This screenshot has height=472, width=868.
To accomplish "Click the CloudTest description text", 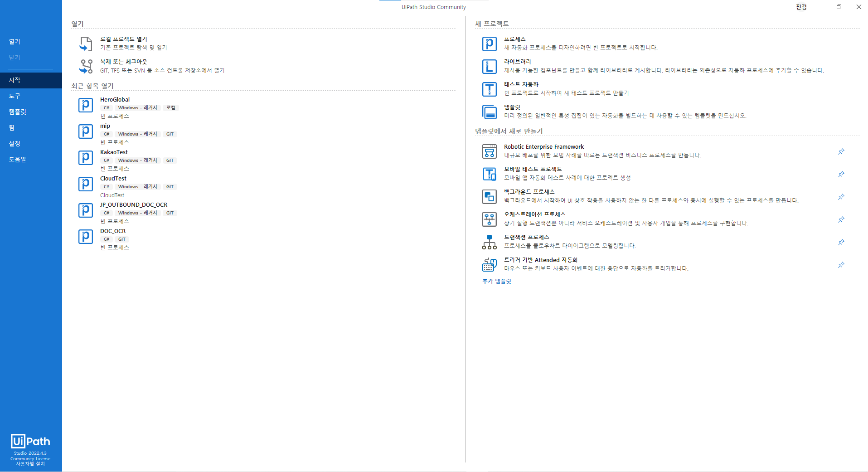I will pos(112,195).
